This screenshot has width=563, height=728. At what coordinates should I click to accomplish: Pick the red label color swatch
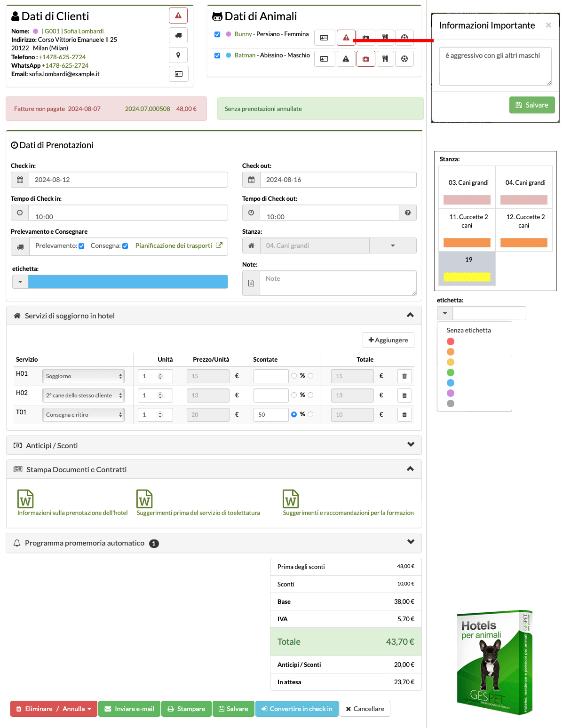coord(451,341)
